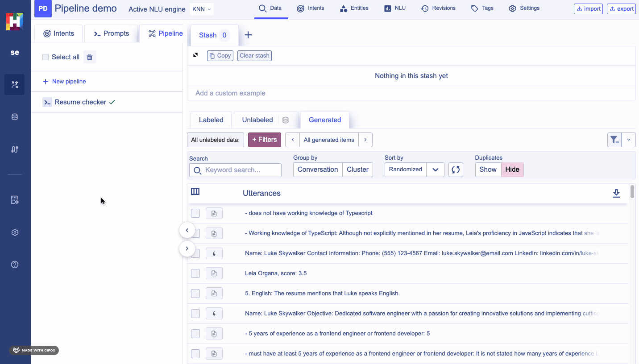The height and width of the screenshot is (364, 639).
Task: Open the Entities menu item
Action: [x=354, y=8]
